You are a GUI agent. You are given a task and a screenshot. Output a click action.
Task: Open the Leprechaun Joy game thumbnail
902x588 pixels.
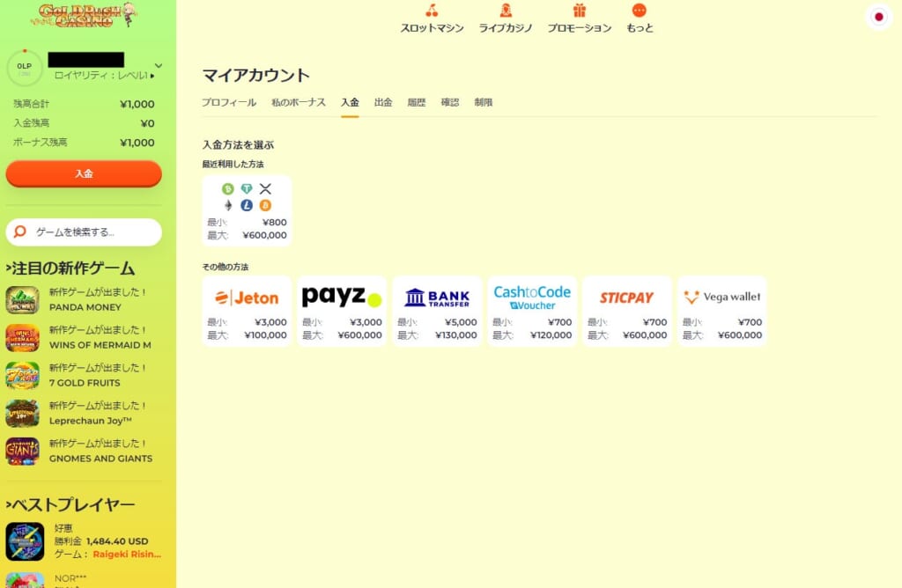[22, 413]
